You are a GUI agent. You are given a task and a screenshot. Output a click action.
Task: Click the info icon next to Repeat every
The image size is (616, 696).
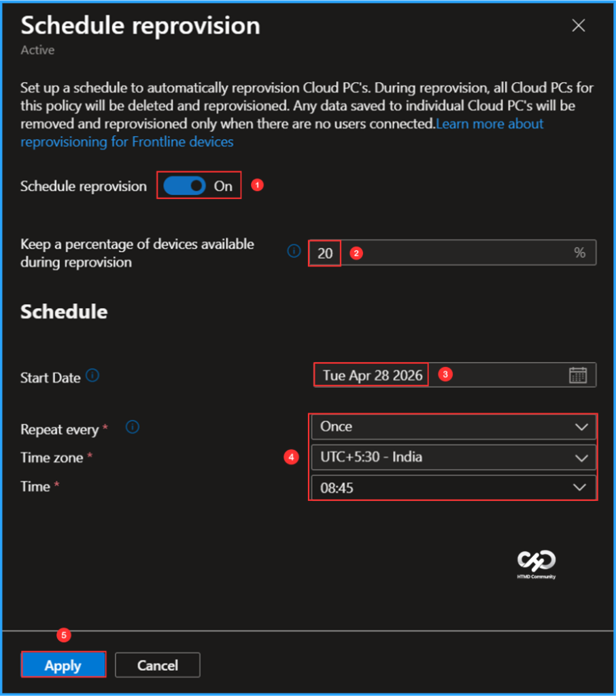[x=132, y=427]
